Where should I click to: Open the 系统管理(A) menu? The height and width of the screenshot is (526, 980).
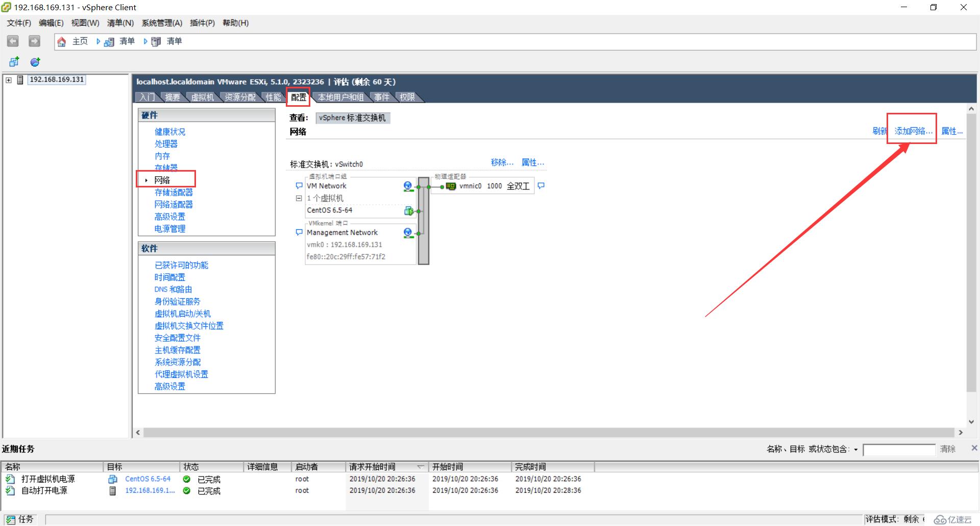tap(162, 23)
